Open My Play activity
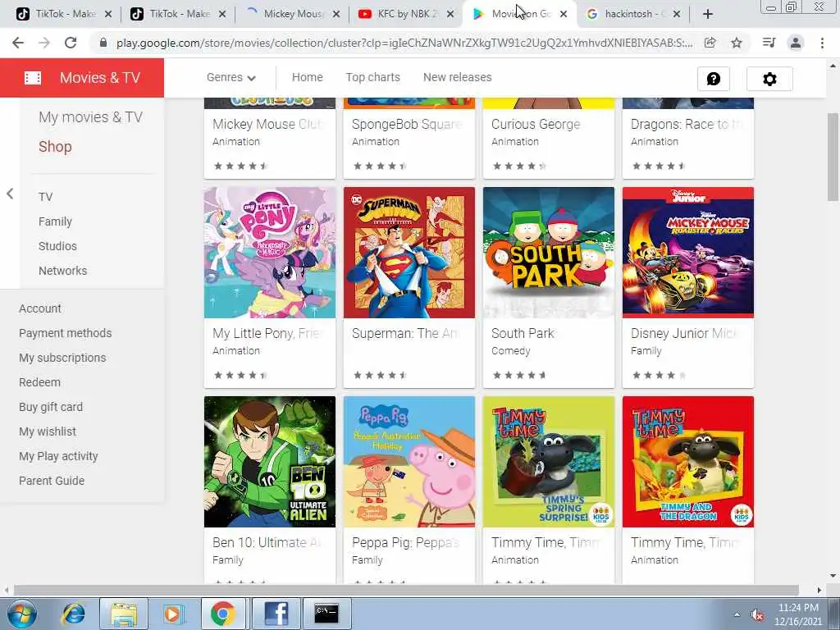 tap(58, 456)
